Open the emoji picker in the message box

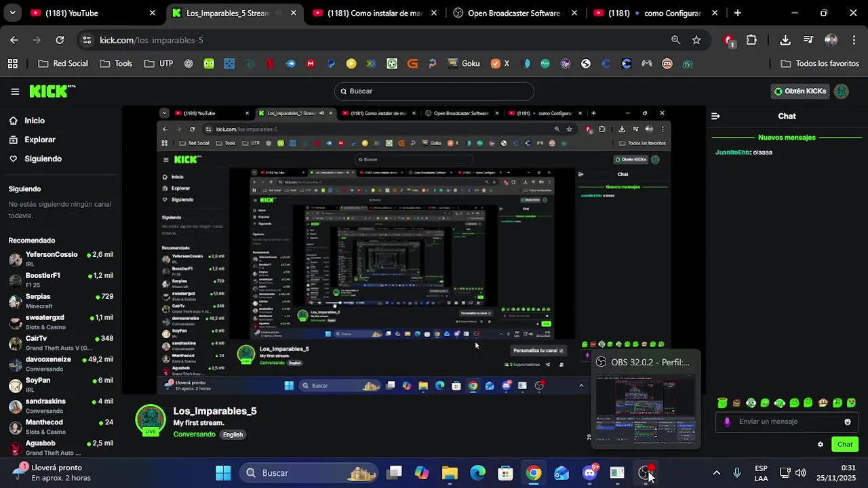(x=847, y=422)
